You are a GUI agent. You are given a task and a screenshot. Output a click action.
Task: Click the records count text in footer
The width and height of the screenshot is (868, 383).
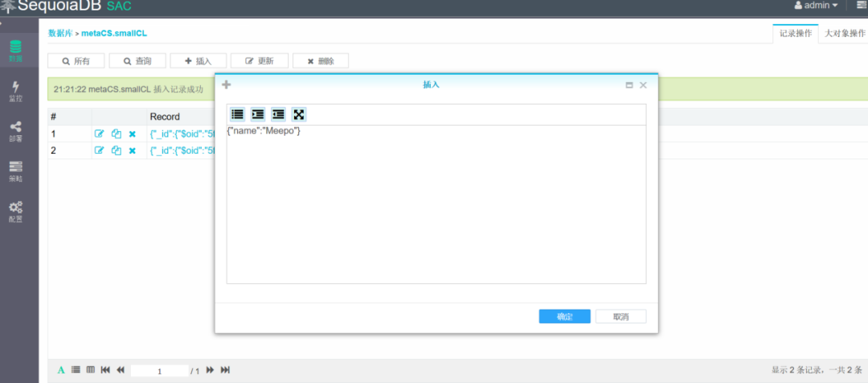click(817, 369)
